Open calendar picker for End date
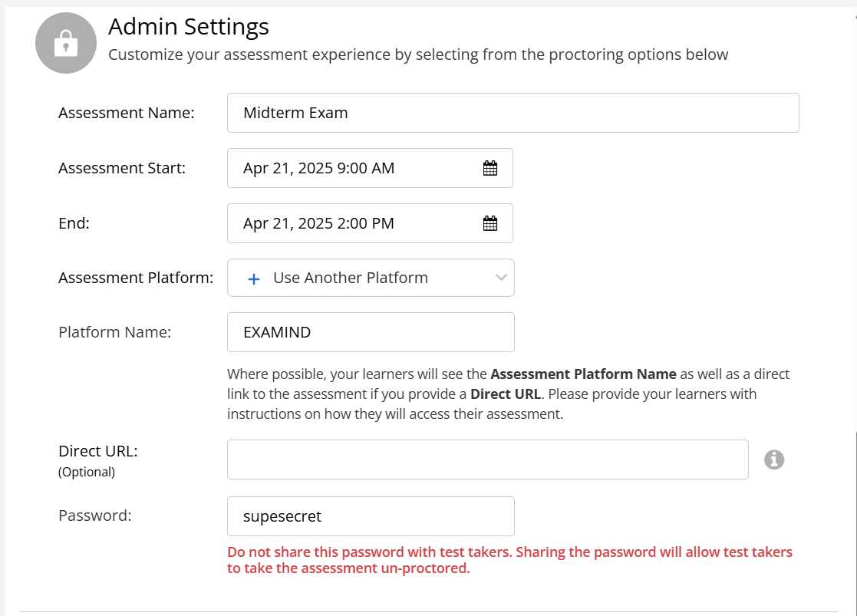Viewport: 857px width, 616px height. (490, 223)
